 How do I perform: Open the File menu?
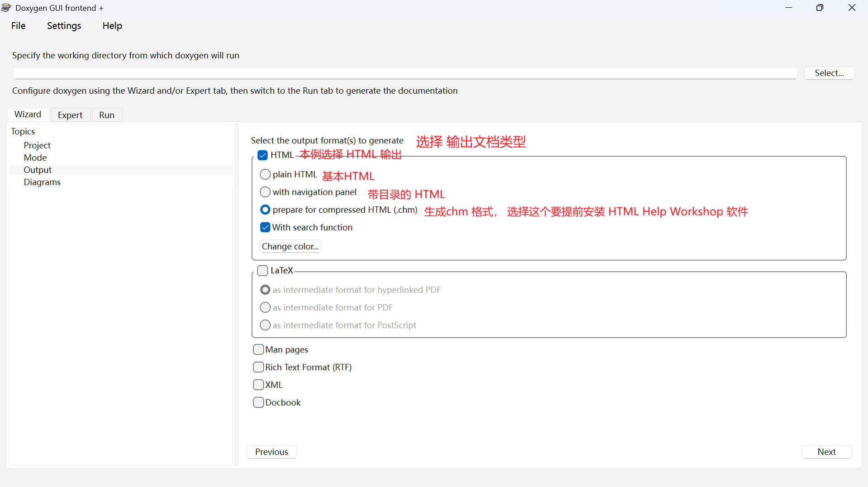coord(19,26)
